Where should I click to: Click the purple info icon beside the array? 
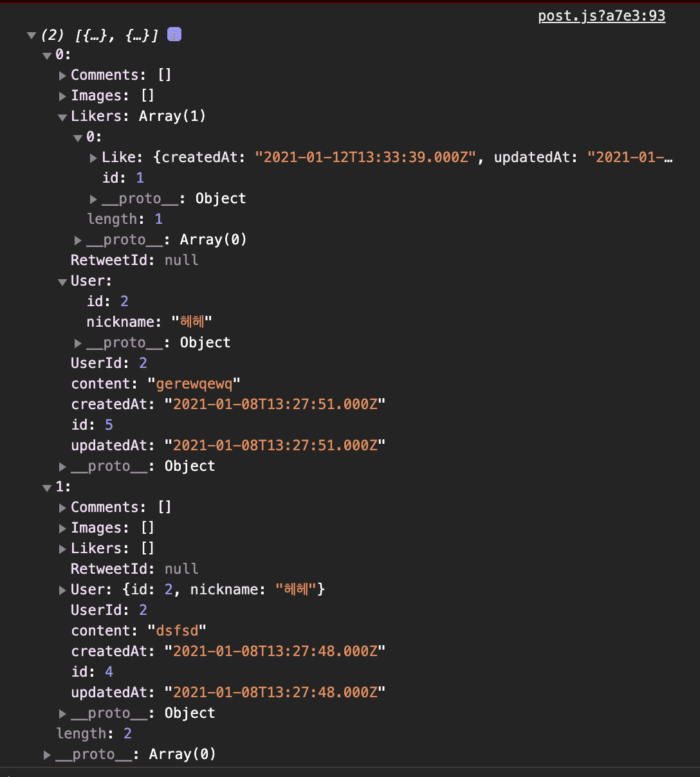coord(174,34)
